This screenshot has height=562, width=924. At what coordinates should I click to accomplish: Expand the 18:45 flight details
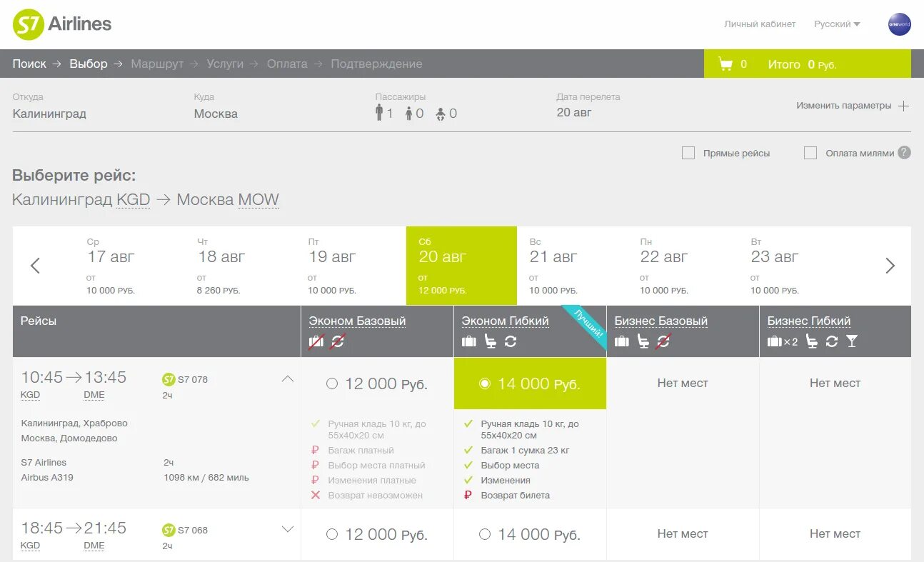[288, 530]
